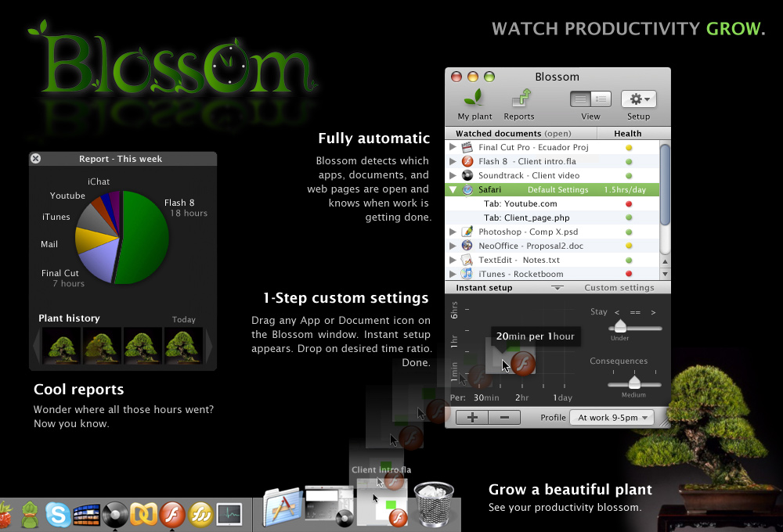This screenshot has width=783, height=532.
Task: Click the Photoshop icon in the watched list
Action: click(467, 232)
